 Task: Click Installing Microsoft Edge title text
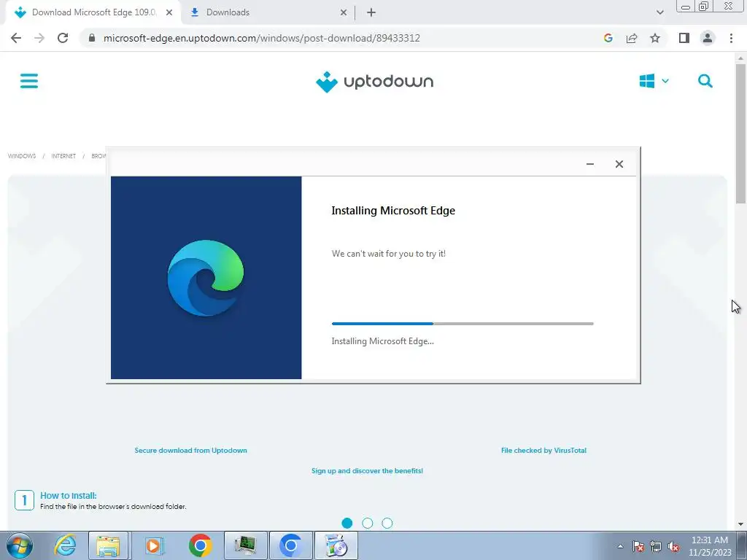pos(393,211)
